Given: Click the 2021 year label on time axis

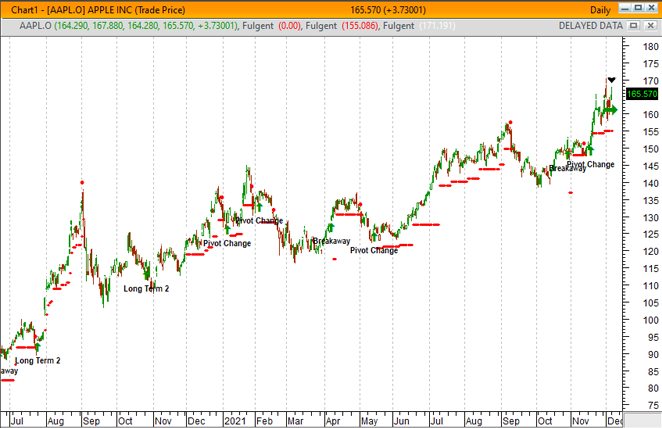Looking at the screenshot, I should (x=235, y=421).
